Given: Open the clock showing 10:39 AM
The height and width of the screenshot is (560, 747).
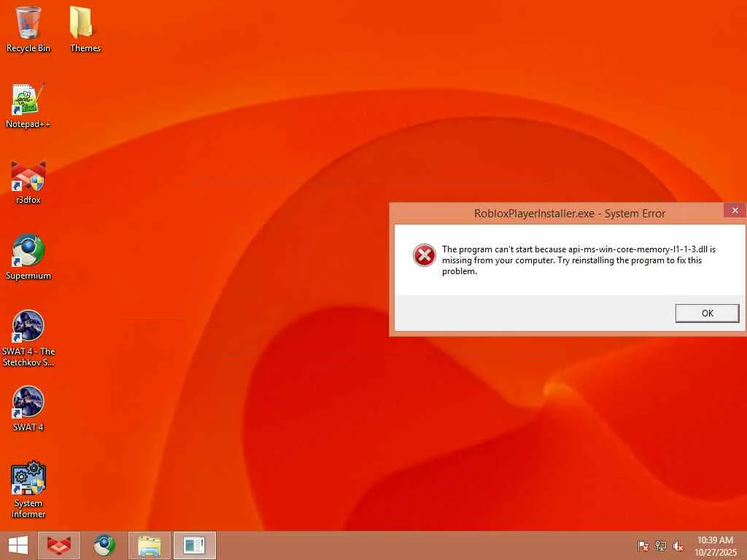Looking at the screenshot, I should pyautogui.click(x=715, y=545).
